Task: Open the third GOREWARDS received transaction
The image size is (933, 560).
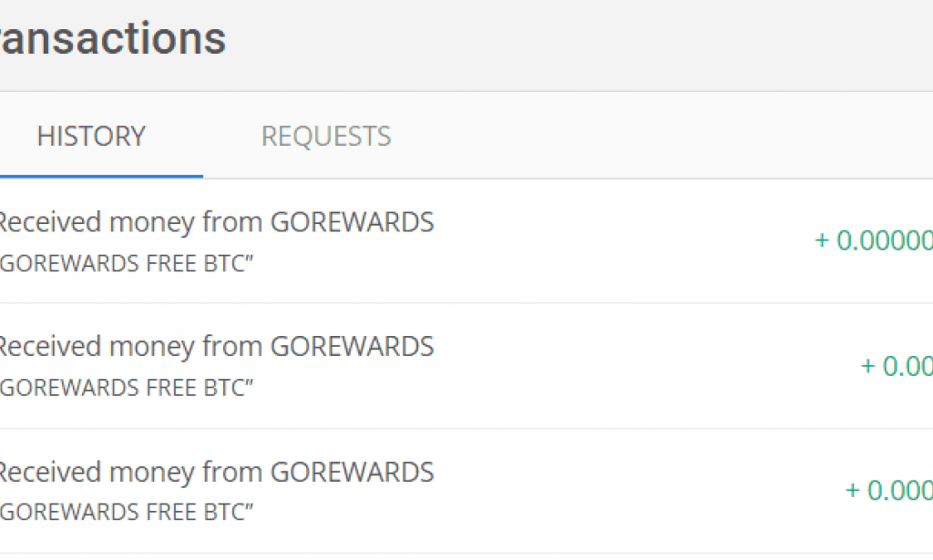Action: pyautogui.click(x=219, y=472)
